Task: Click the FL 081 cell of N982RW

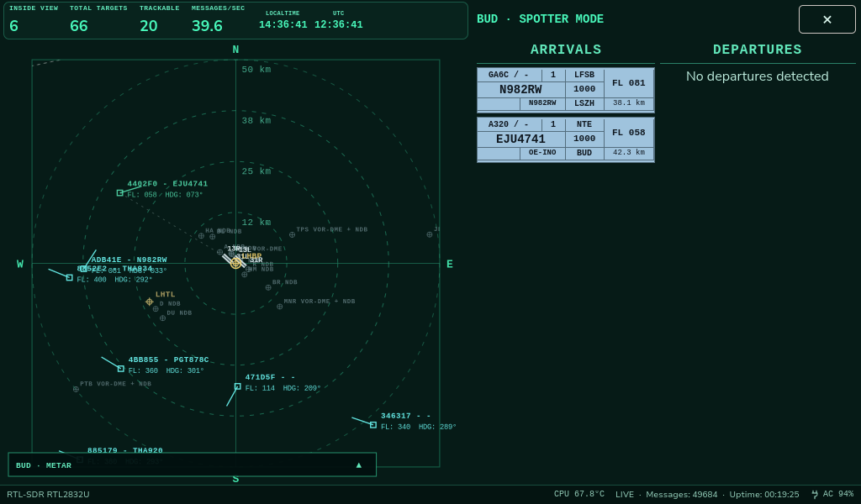Action: click(629, 83)
